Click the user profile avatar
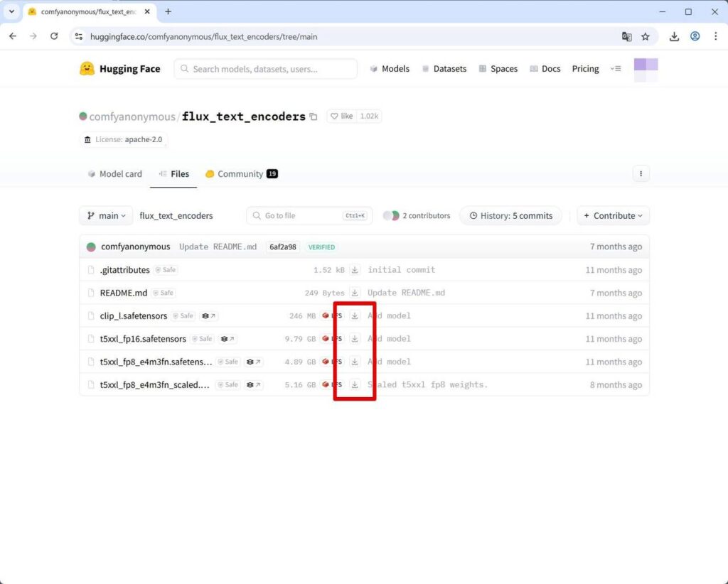728x584 pixels. click(x=646, y=69)
